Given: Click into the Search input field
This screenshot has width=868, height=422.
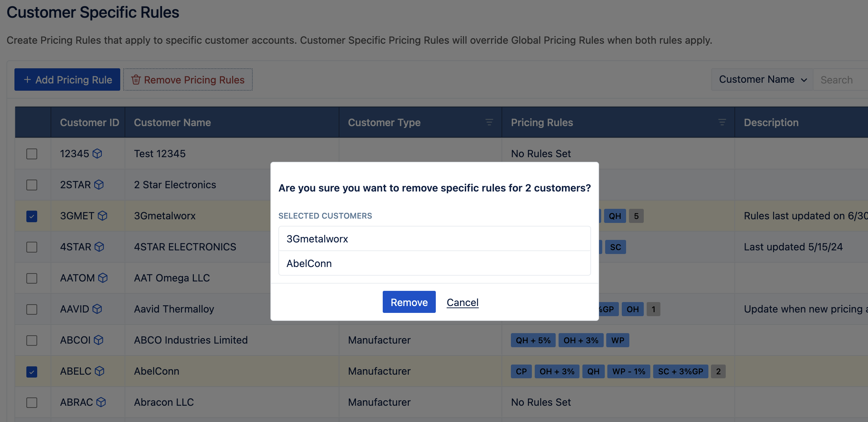Looking at the screenshot, I should point(840,79).
